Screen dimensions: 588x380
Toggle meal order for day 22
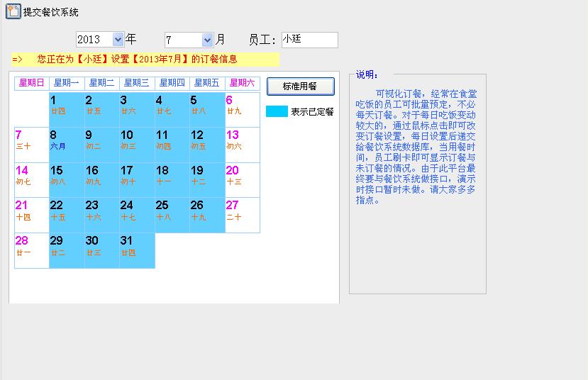tap(67, 216)
